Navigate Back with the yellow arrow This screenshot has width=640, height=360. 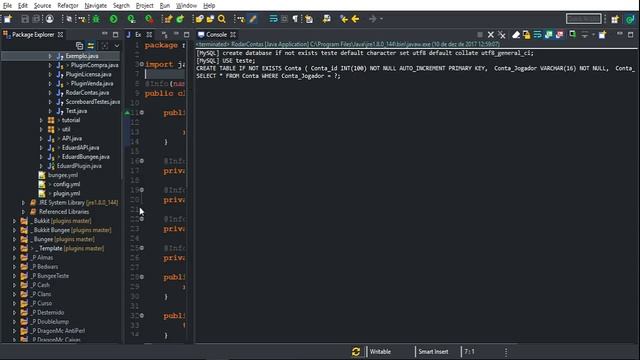pyautogui.click(x=355, y=19)
